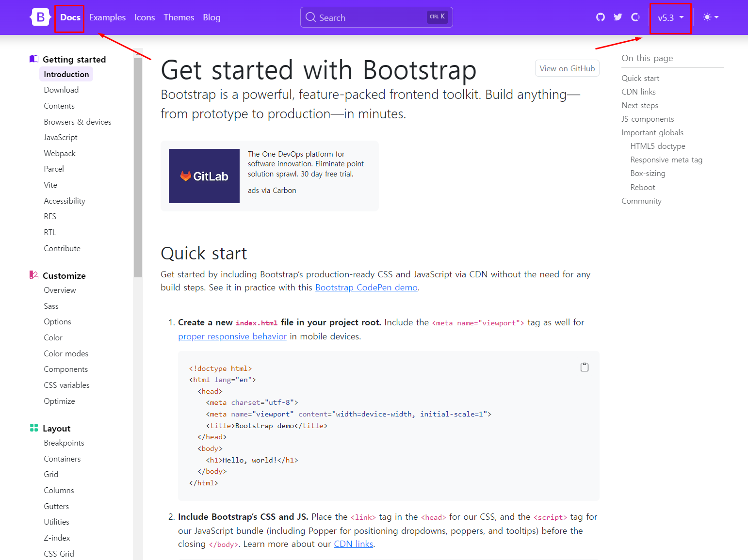Focus the Search input field
Image resolution: width=748 pixels, height=560 pixels.
click(376, 17)
